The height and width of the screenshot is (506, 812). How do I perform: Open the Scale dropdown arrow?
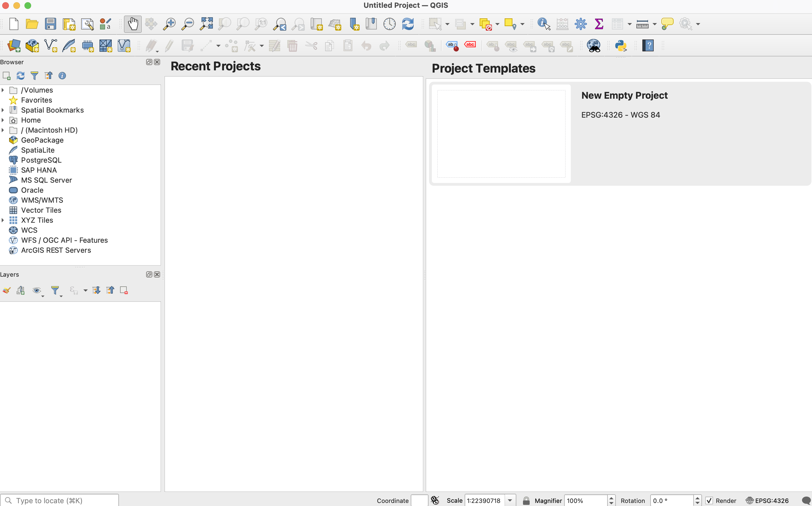[510, 501]
